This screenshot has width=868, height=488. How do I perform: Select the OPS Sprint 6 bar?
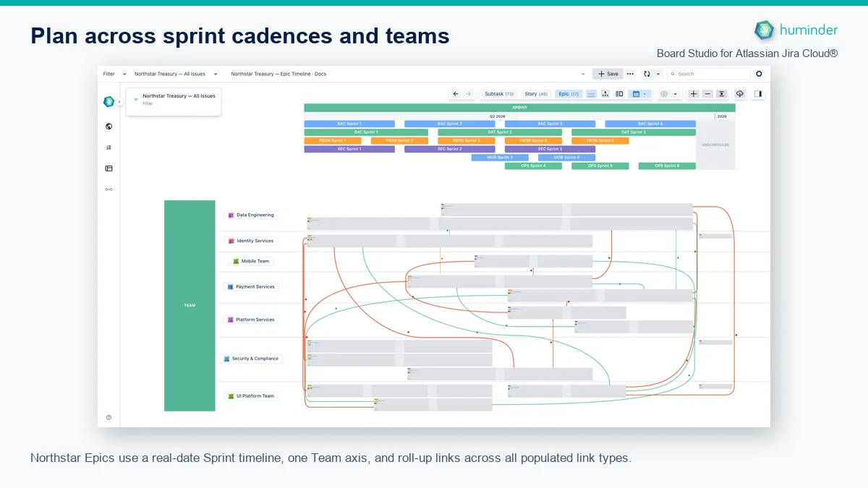coord(667,166)
